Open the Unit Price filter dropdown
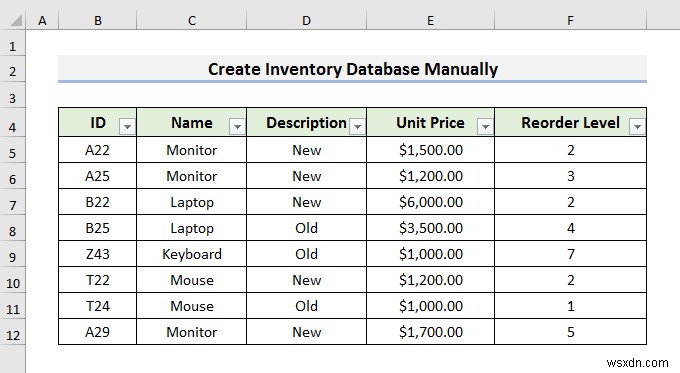The height and width of the screenshot is (373, 680). click(x=485, y=126)
